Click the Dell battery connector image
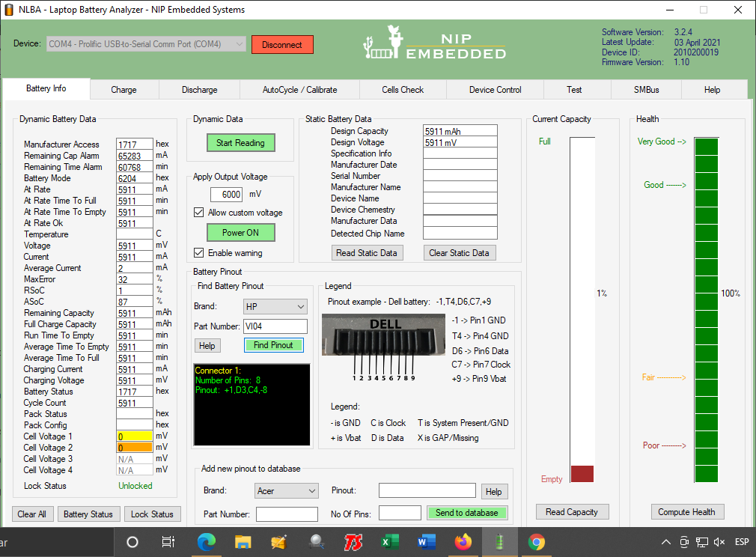The width and height of the screenshot is (756, 557). pos(383,335)
